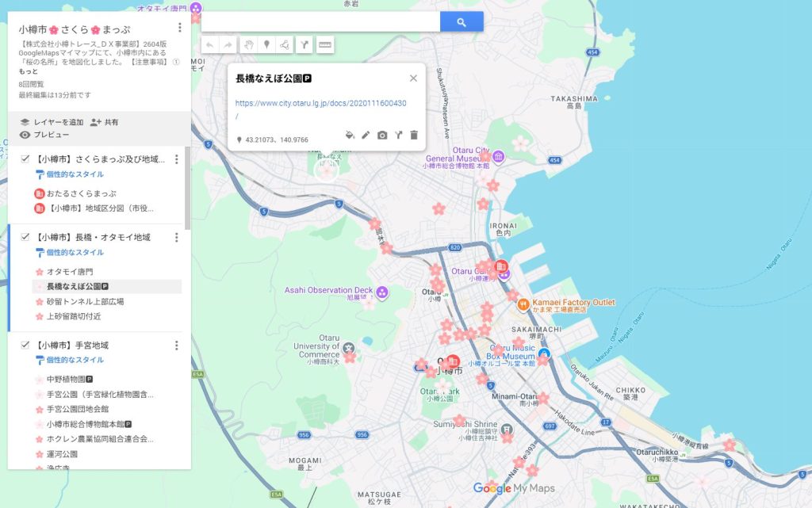Select 手宮公園（手宮緑化植物園含 list item

tap(107, 394)
